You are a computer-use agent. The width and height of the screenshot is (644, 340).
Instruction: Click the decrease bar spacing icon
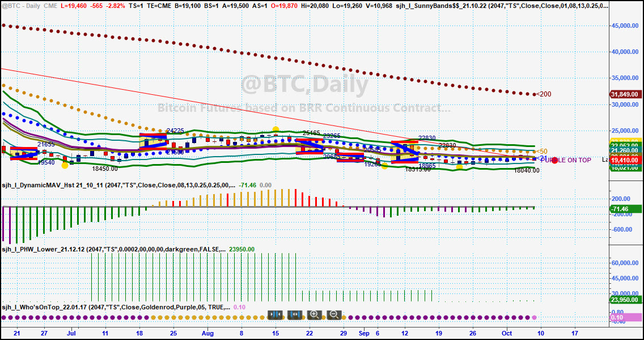pyautogui.click(x=275, y=315)
